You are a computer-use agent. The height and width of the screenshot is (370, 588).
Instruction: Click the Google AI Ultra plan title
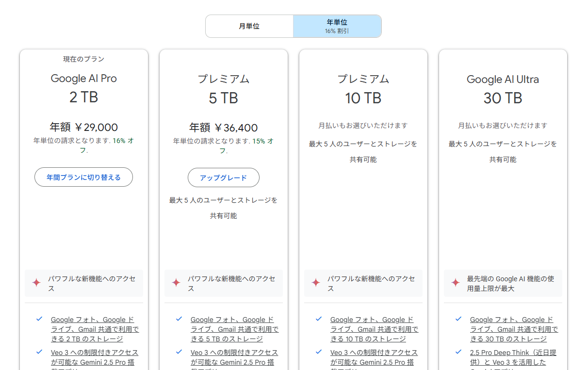click(503, 79)
